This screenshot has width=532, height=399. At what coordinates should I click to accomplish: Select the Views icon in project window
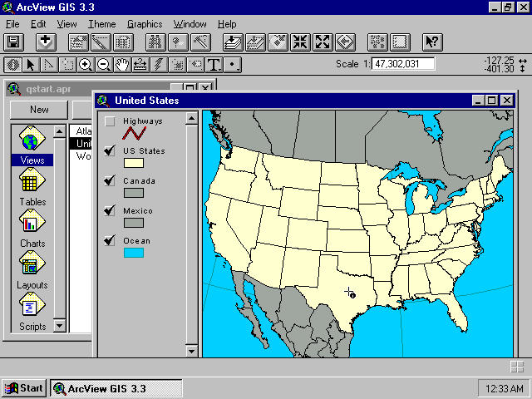pos(32,139)
